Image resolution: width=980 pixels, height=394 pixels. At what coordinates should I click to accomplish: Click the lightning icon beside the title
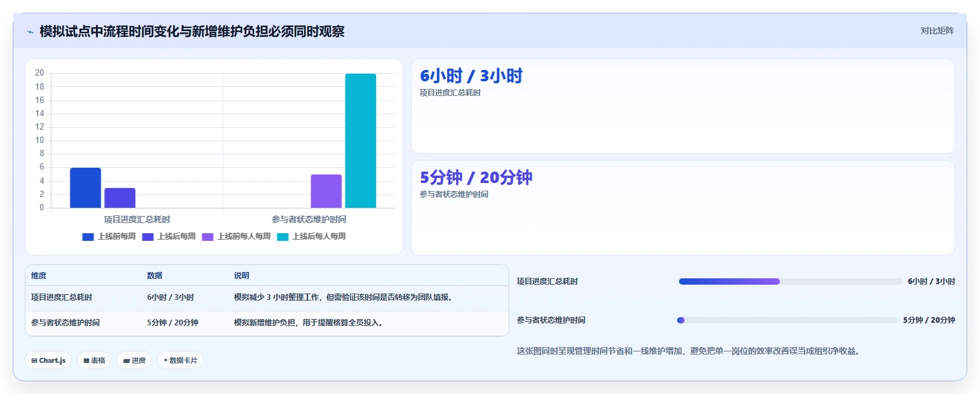tap(30, 31)
